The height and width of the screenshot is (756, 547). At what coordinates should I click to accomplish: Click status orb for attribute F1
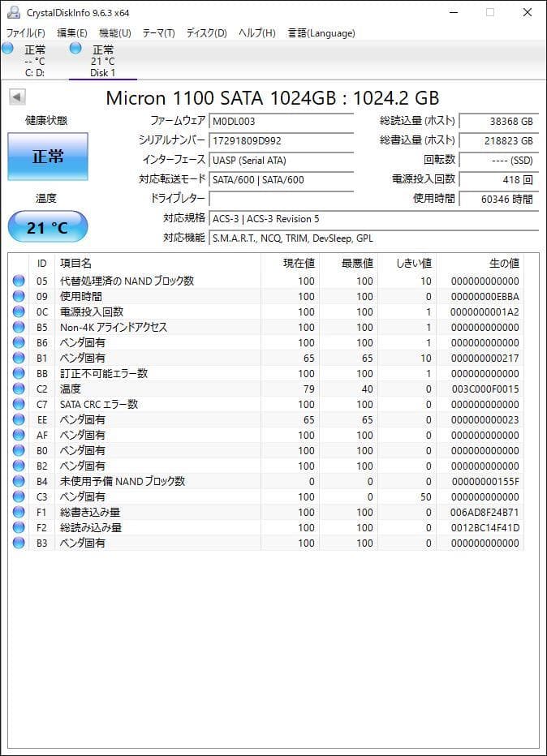[x=19, y=512]
